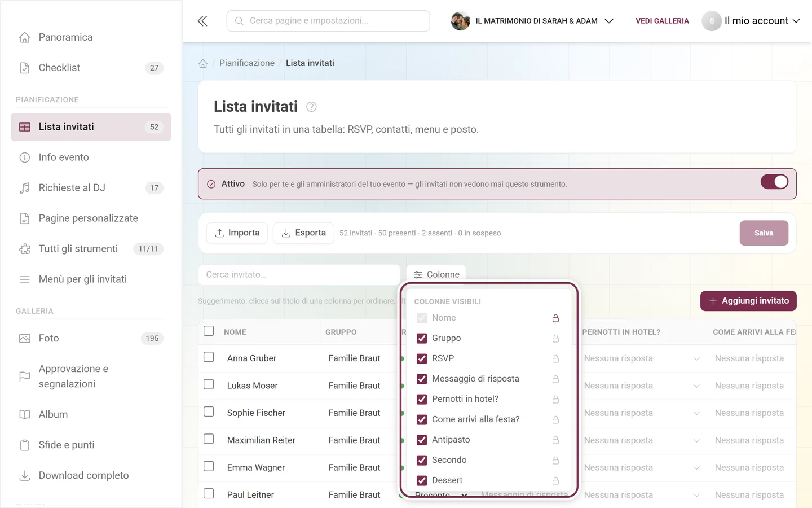
Task: Open the VEDI GALLERIA link
Action: [x=662, y=21]
